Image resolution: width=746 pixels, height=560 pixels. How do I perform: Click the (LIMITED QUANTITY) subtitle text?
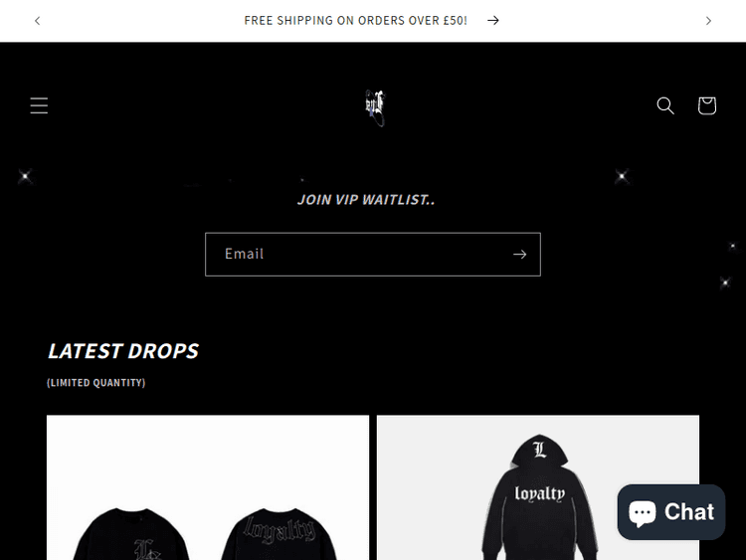coord(96,383)
